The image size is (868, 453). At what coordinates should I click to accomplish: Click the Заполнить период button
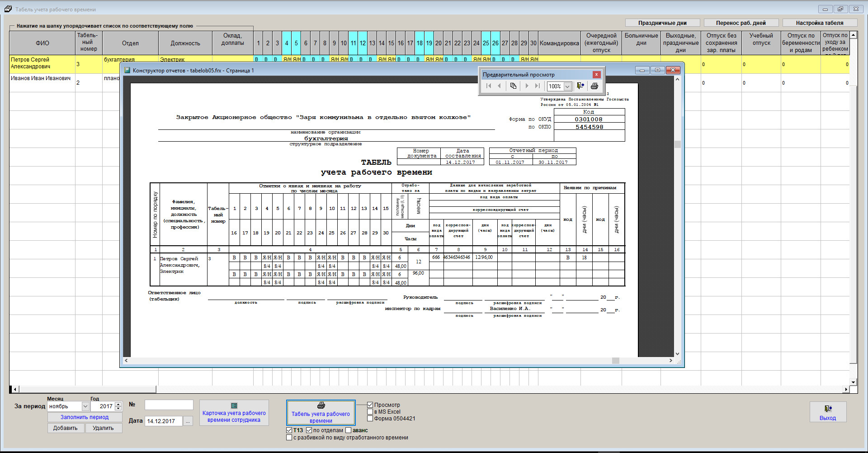[x=85, y=417]
